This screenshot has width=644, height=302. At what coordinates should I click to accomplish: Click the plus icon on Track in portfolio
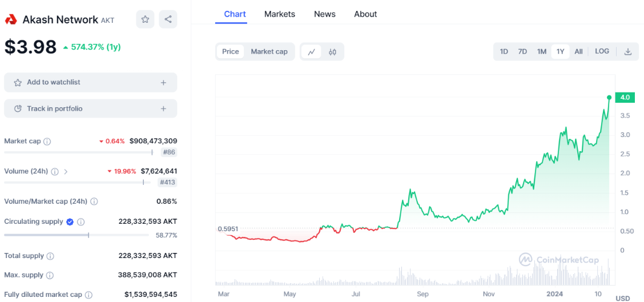click(163, 109)
